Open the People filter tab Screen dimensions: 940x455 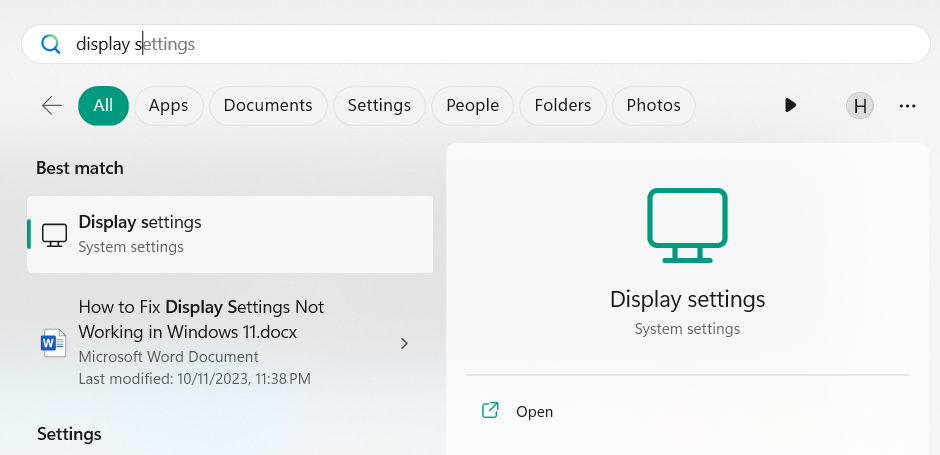(x=473, y=105)
